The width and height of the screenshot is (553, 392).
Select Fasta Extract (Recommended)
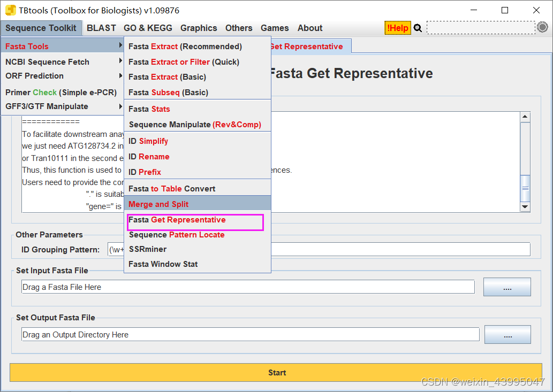(x=198, y=47)
